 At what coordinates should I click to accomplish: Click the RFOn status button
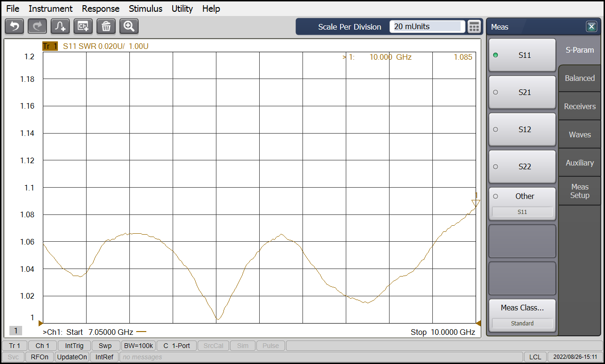pos(40,357)
